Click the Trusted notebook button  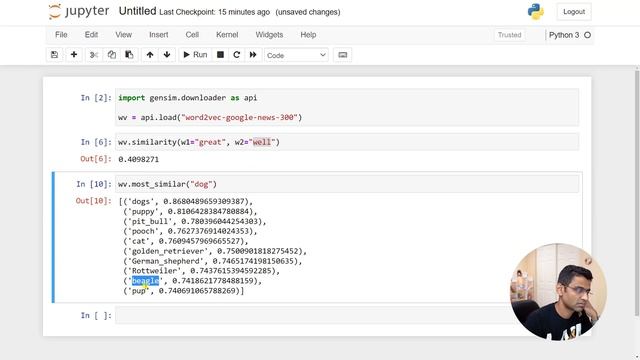pos(509,35)
